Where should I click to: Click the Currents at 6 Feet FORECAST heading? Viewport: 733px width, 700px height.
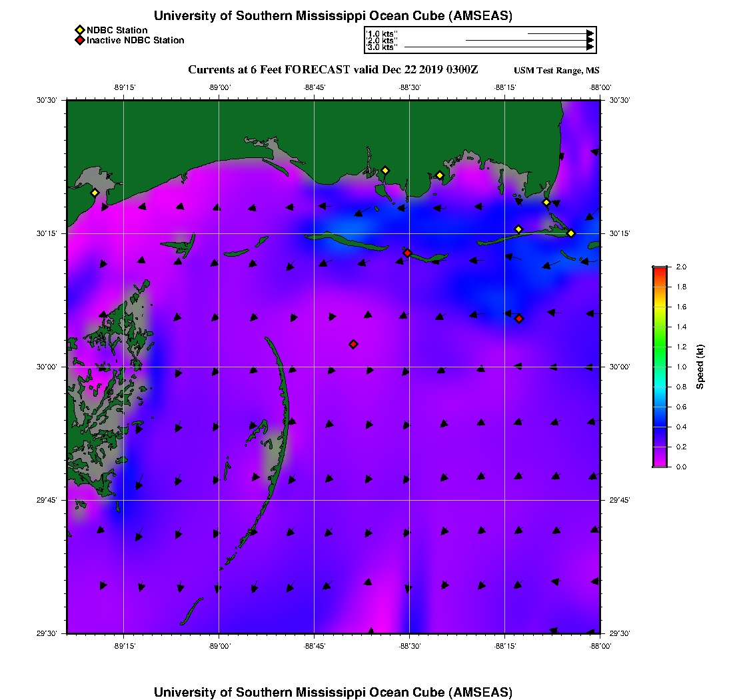[333, 70]
